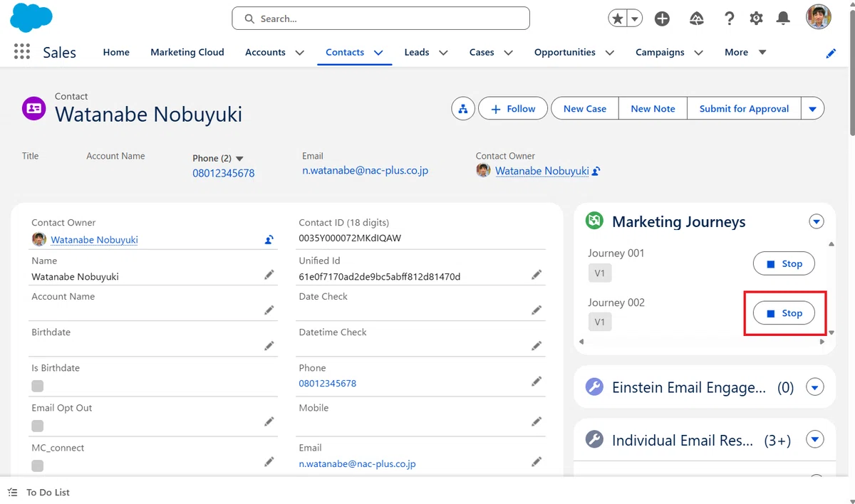Toggle the MC_connect checkbox
This screenshot has width=855, height=504.
pyautogui.click(x=38, y=466)
